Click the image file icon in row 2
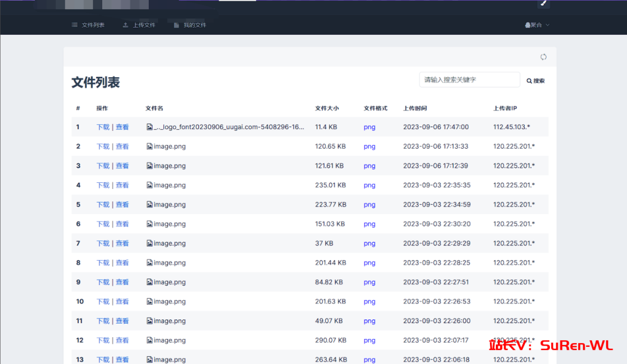 149,146
